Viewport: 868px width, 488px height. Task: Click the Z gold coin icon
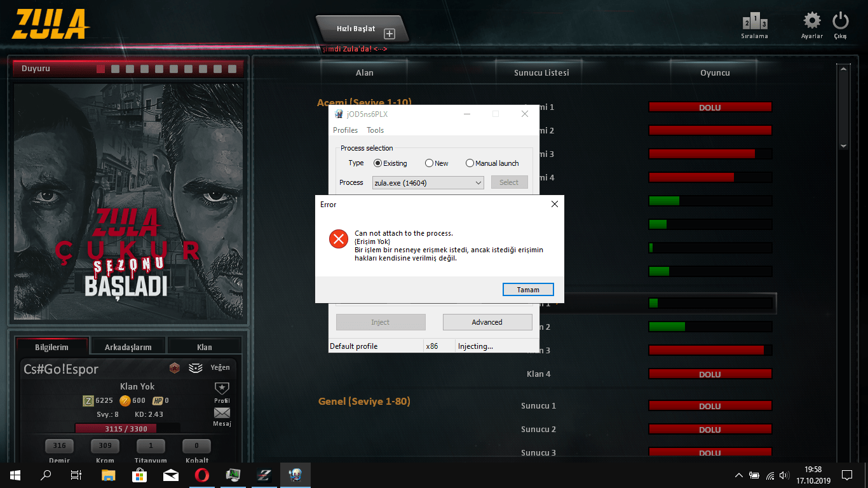[125, 400]
